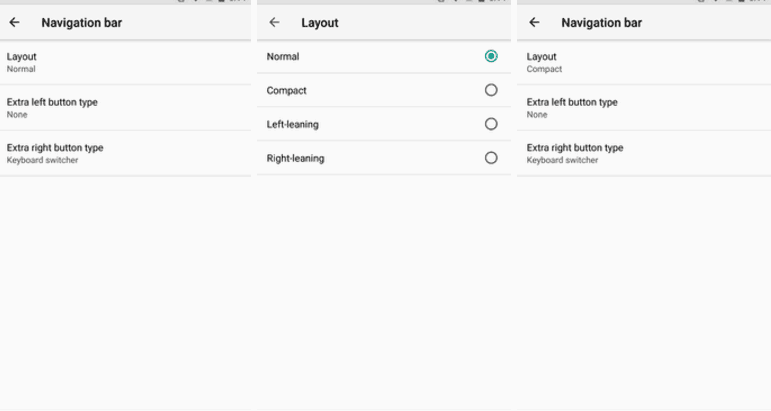Go back from Navigation bar screen showing Normal layout
Screen dimensions: 771x411
pyautogui.click(x=14, y=22)
